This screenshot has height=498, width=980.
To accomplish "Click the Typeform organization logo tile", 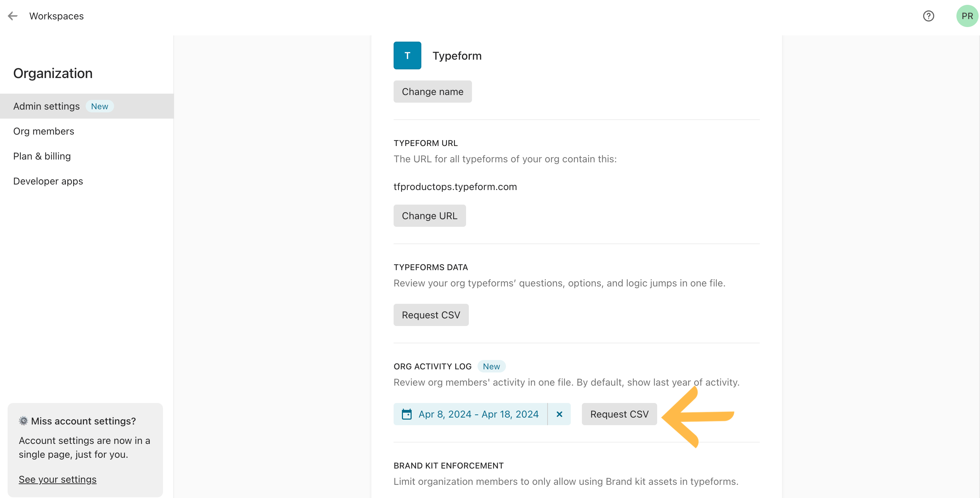I will click(407, 55).
